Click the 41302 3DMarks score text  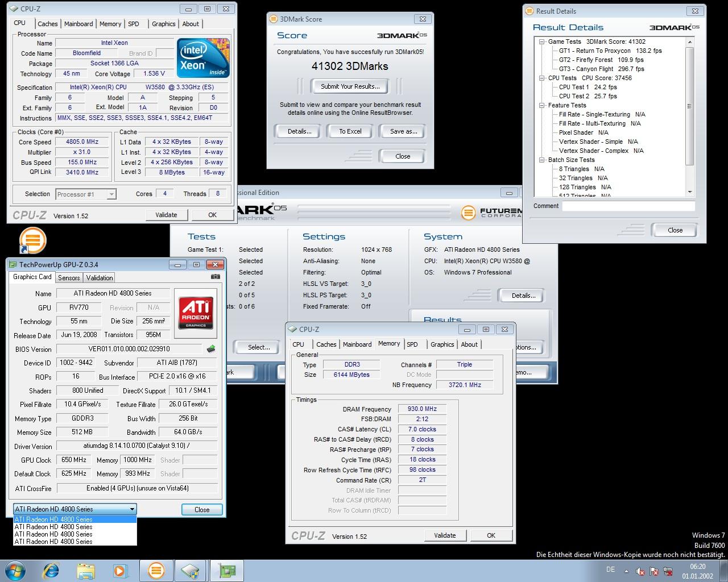[x=350, y=66]
